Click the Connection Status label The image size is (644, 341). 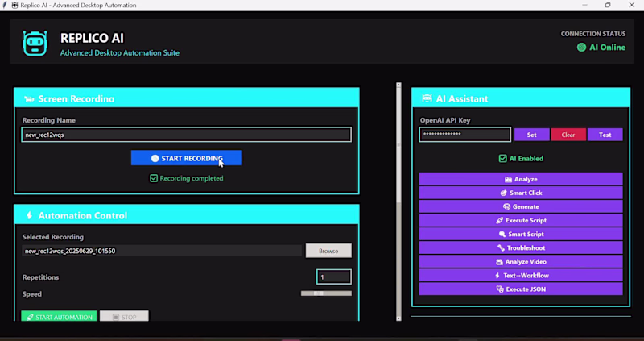click(x=593, y=34)
